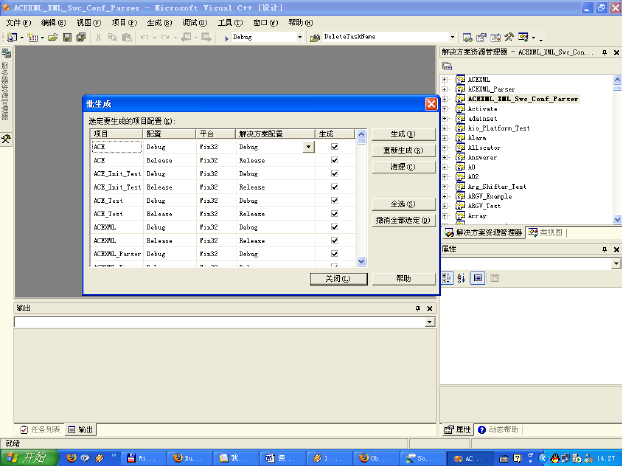Switch to the Class View tab
The image size is (622, 466).
click(545, 233)
